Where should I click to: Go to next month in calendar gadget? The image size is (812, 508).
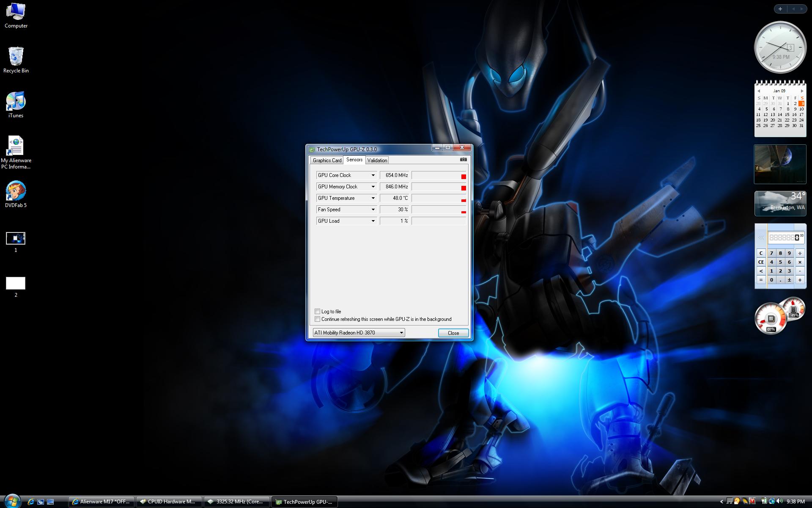pos(802,91)
